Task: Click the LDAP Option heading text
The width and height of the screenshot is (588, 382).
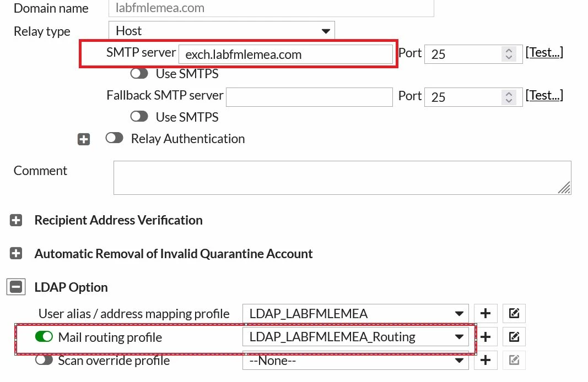Action: coord(71,287)
